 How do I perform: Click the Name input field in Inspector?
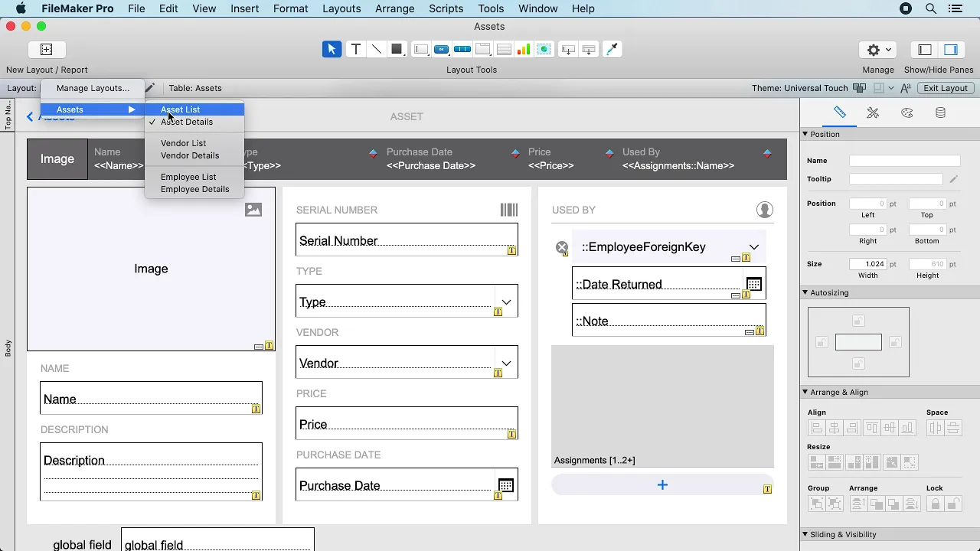[x=904, y=161]
